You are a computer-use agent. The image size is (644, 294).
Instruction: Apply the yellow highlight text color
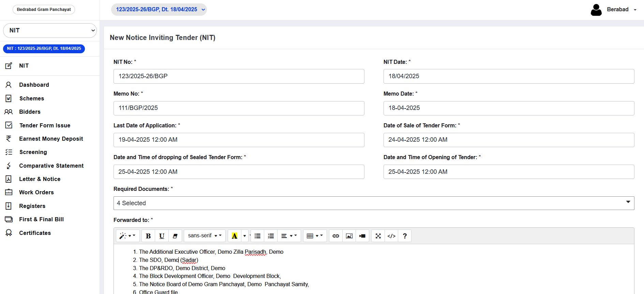[x=235, y=236]
